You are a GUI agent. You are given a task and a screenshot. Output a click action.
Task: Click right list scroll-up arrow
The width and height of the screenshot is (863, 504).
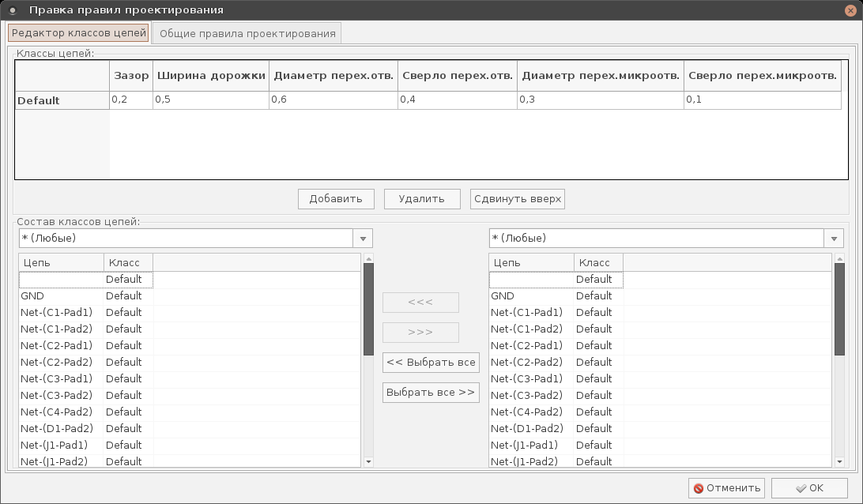click(839, 258)
